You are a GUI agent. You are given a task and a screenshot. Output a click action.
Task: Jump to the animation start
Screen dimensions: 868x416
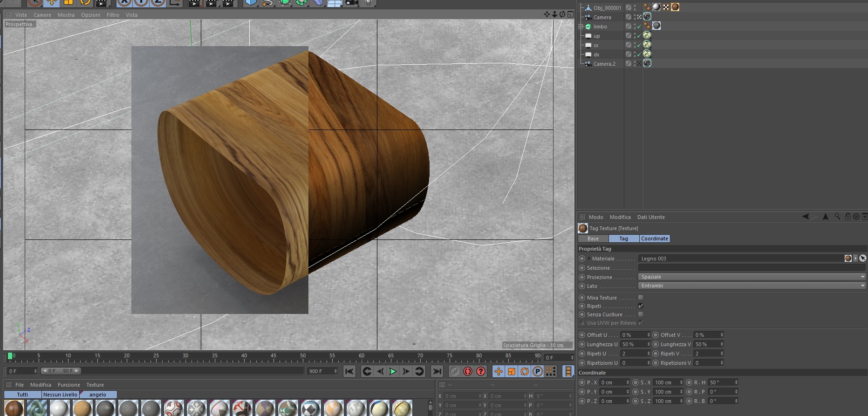tap(349, 371)
